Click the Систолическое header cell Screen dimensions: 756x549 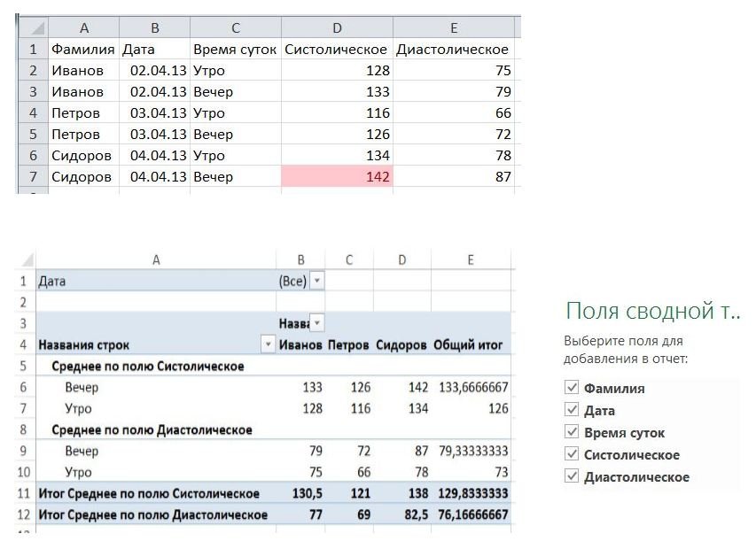click(336, 50)
